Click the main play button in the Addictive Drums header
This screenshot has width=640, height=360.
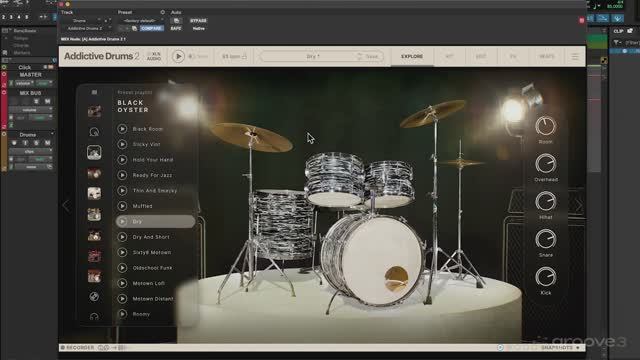178,56
